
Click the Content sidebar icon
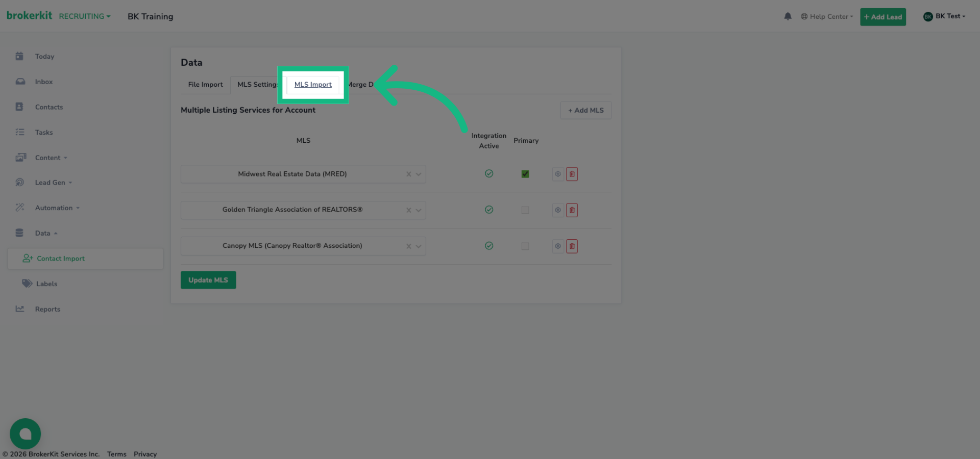coord(20,158)
